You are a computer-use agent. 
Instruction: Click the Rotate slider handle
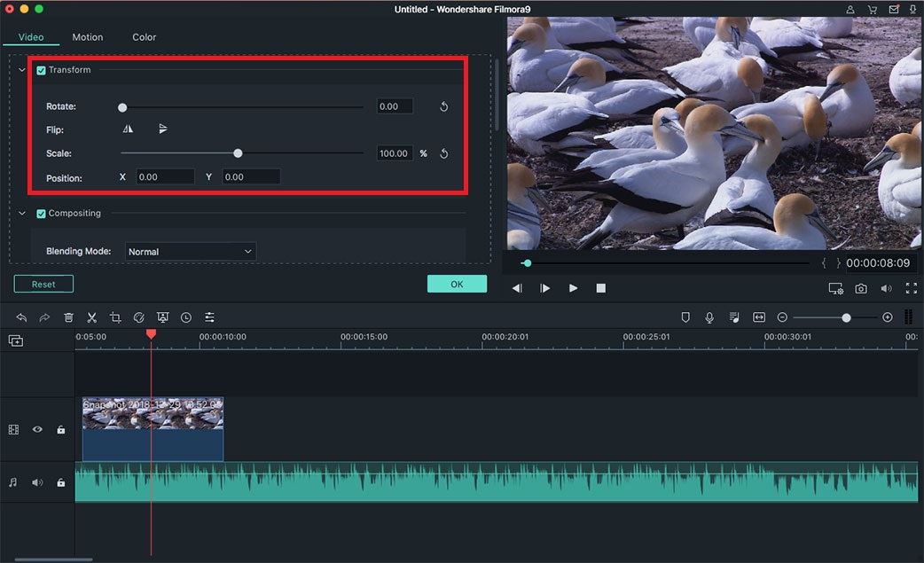tap(122, 107)
